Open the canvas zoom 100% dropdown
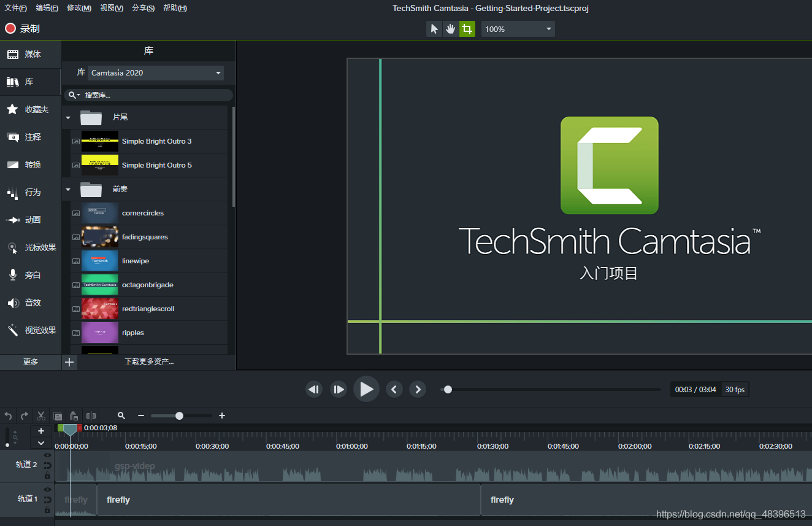Viewport: 812px width, 526px height. pyautogui.click(x=518, y=29)
